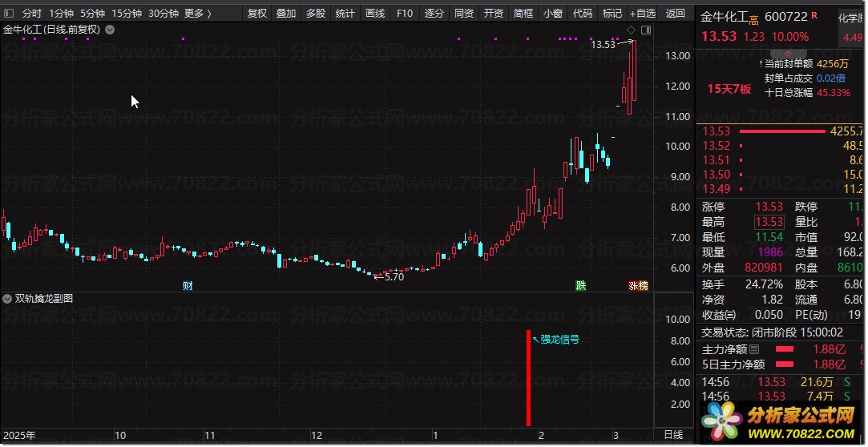
Task: Click the 5.70 low price label
Action: click(x=394, y=277)
